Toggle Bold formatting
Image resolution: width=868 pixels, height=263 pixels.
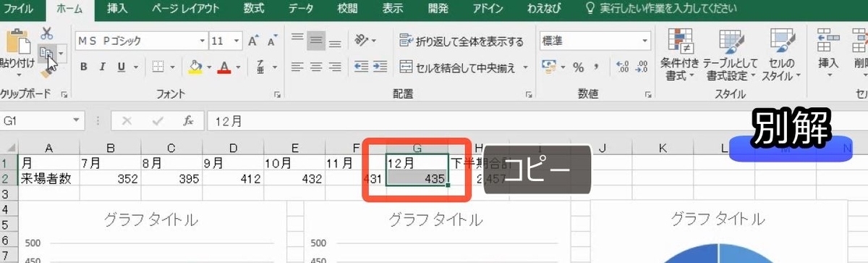click(x=83, y=67)
